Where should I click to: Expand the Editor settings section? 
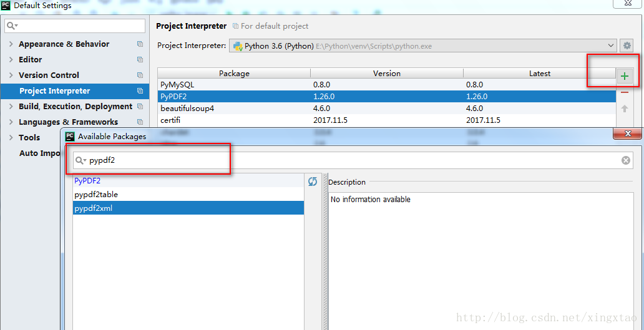[x=11, y=60]
